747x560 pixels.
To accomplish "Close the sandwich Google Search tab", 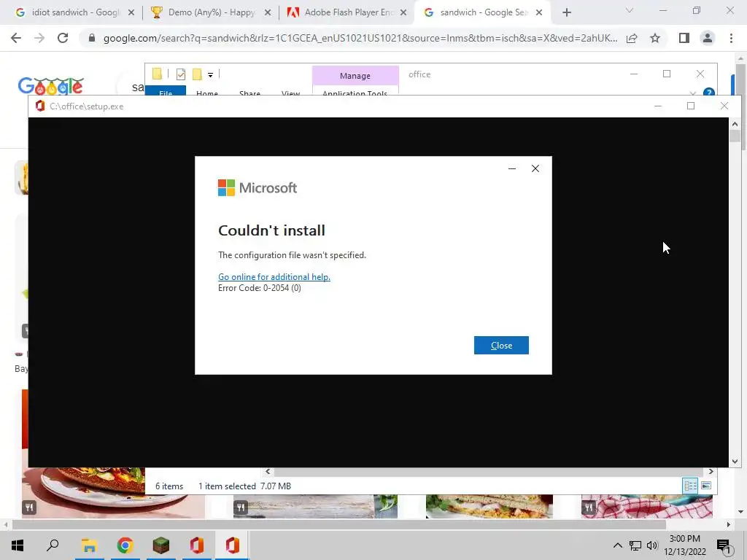I will pos(539,12).
